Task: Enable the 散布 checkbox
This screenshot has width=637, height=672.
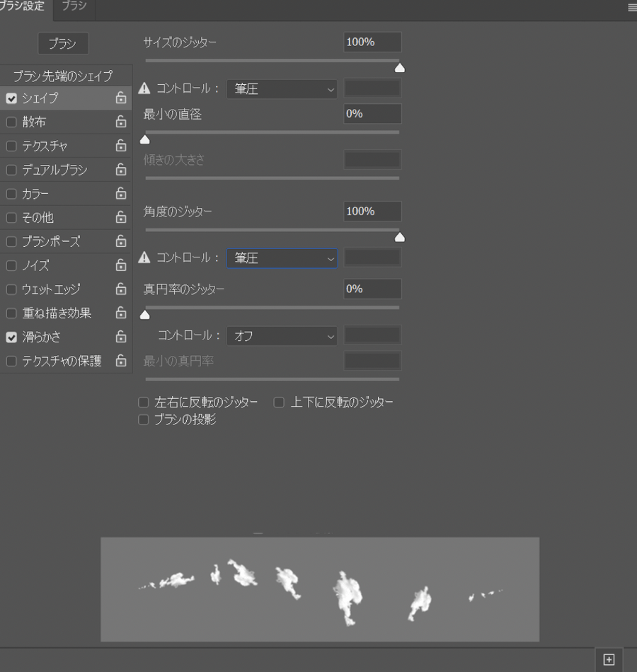Action: (x=11, y=122)
